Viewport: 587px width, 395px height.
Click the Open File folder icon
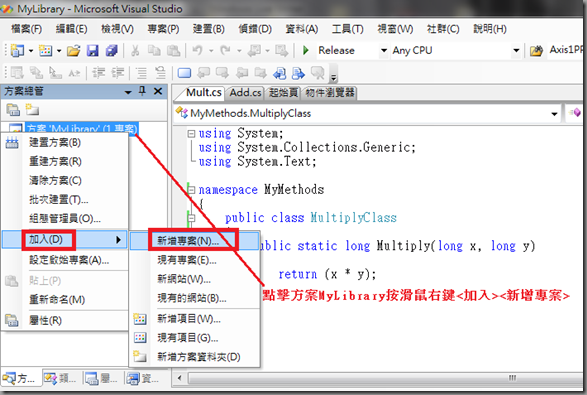(x=73, y=51)
